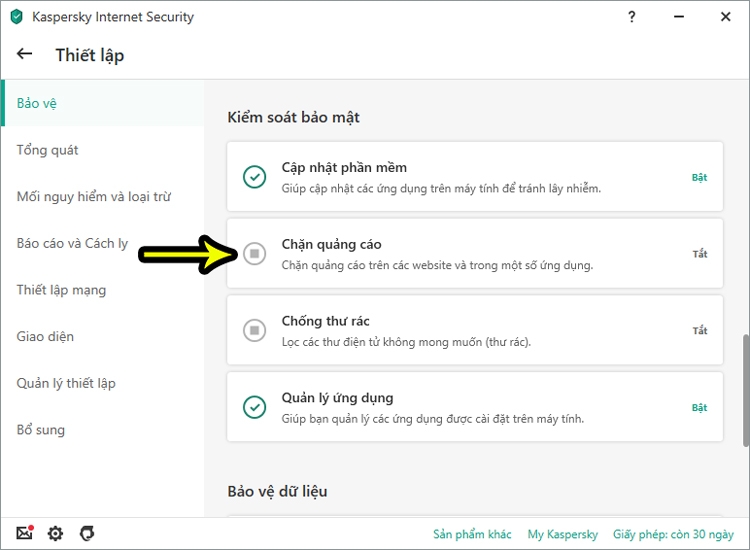Open the Báo cáo và Cách ly section
750x550 pixels.
tap(72, 243)
